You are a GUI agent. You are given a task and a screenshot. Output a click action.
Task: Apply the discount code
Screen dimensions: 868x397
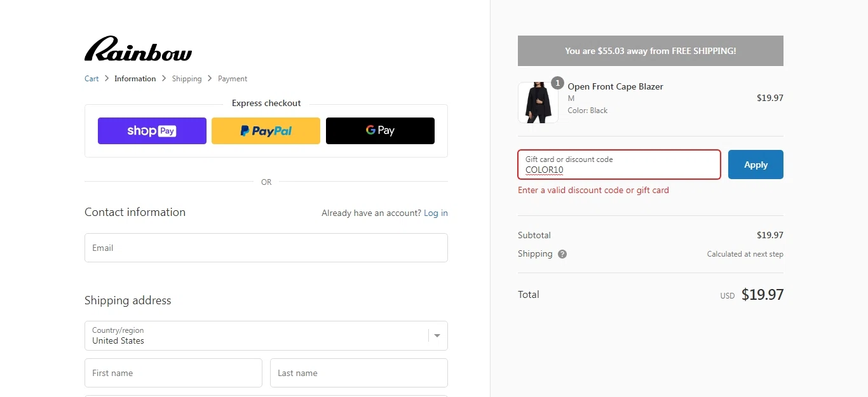tap(755, 165)
